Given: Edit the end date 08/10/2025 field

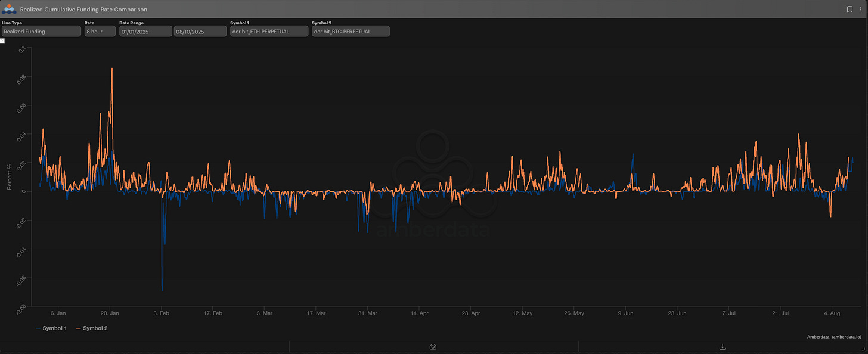Looking at the screenshot, I should (x=200, y=32).
